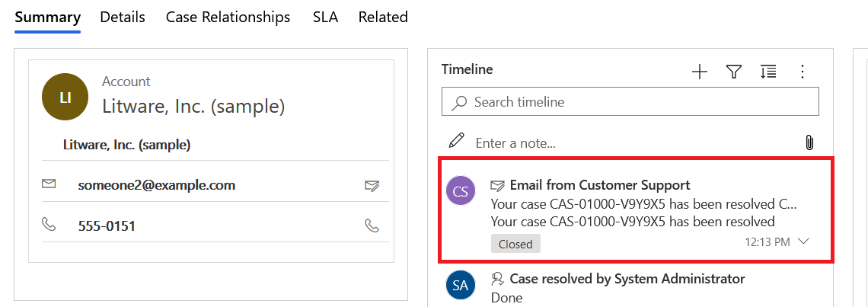Click the call phone icon beside 555-0151
The height and width of the screenshot is (307, 868).
(x=372, y=225)
